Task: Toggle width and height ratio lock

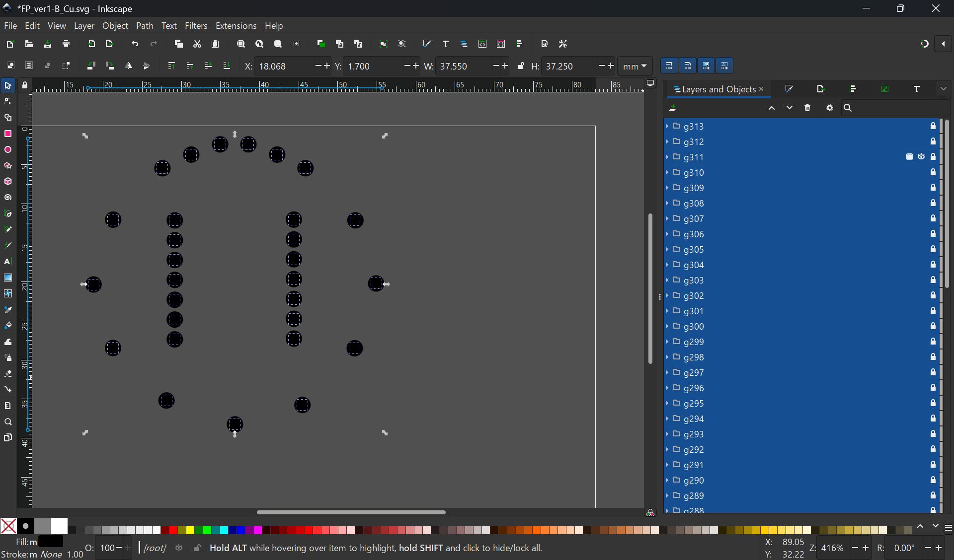Action: pyautogui.click(x=520, y=66)
